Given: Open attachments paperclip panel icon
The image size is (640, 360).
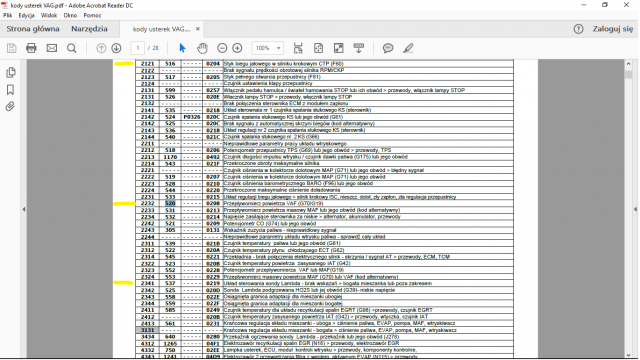Looking at the screenshot, I should click(11, 107).
